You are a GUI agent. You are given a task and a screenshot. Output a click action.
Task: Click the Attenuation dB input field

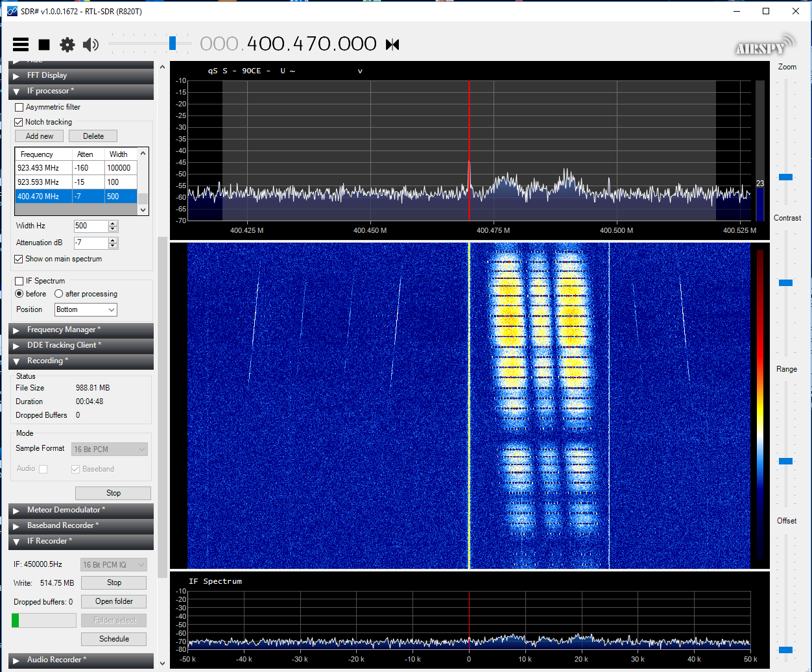coord(90,243)
